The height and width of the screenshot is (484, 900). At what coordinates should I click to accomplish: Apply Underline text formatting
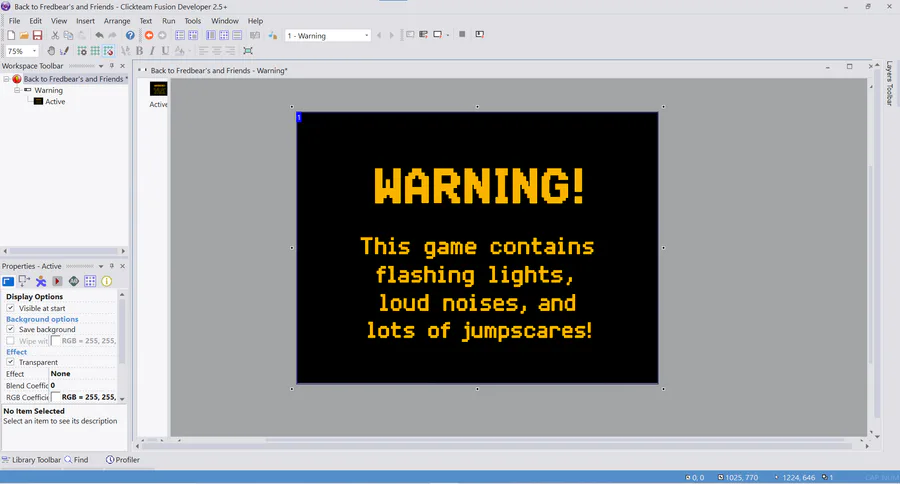165,51
